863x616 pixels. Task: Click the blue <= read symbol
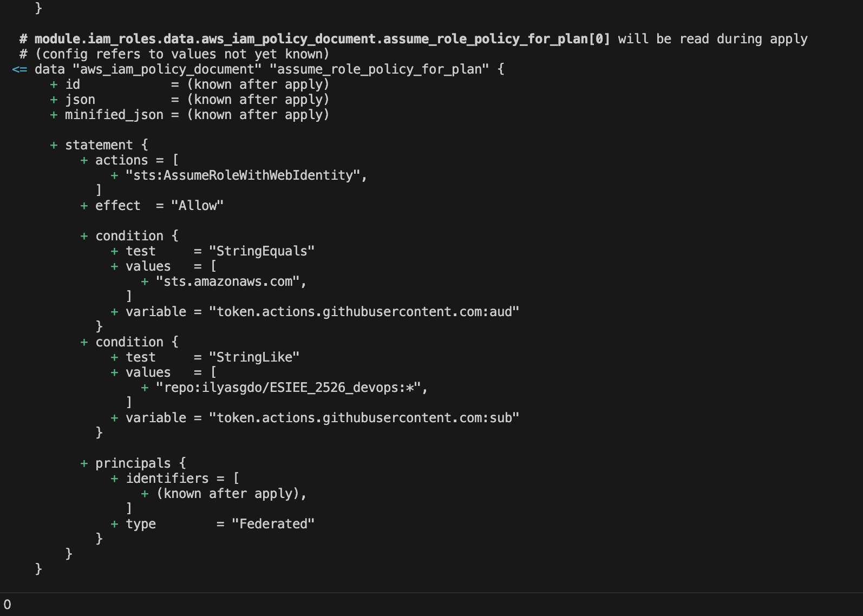point(19,69)
